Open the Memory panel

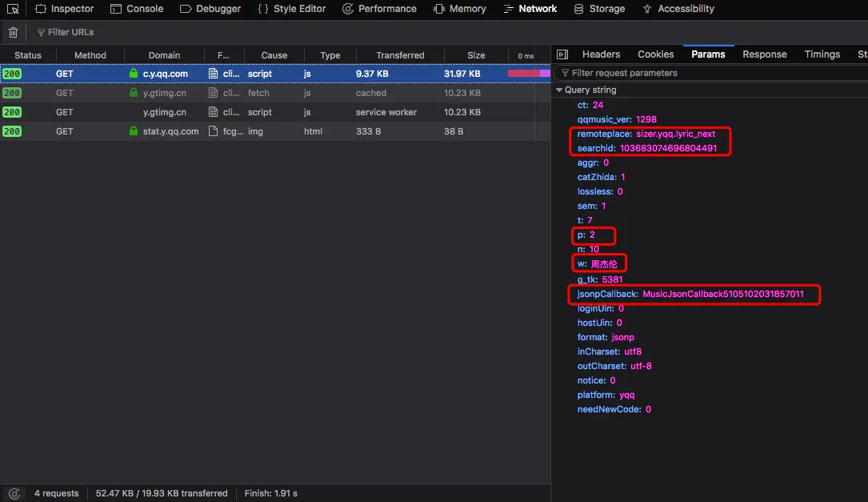[x=460, y=9]
